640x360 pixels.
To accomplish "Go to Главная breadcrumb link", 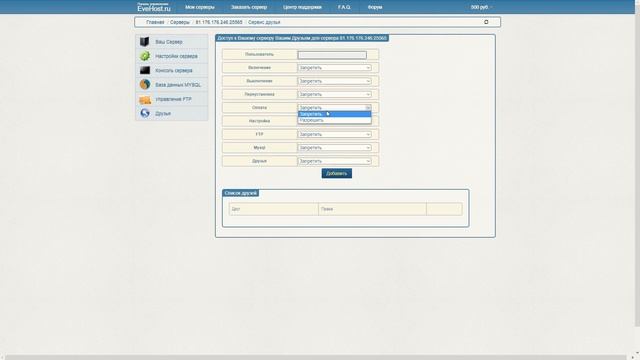I will pos(155,22).
